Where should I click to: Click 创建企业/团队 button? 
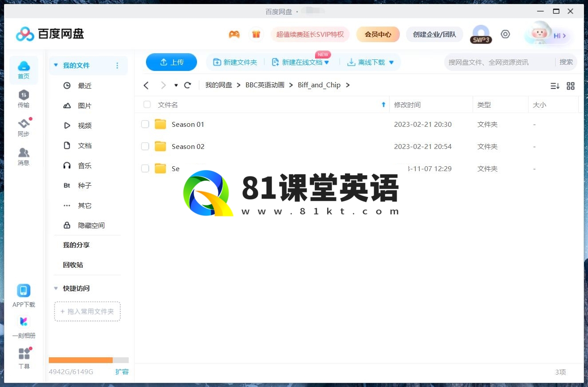pos(434,34)
